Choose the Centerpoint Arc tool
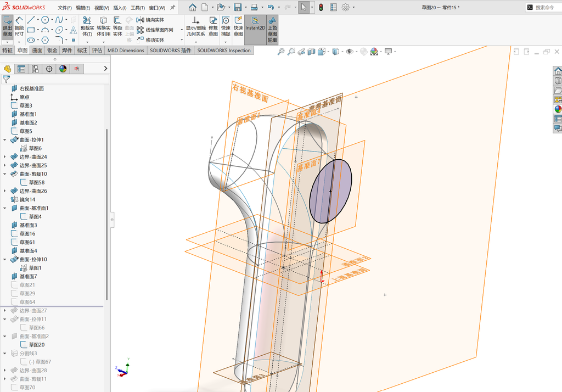The height and width of the screenshot is (392, 562). pyautogui.click(x=45, y=30)
